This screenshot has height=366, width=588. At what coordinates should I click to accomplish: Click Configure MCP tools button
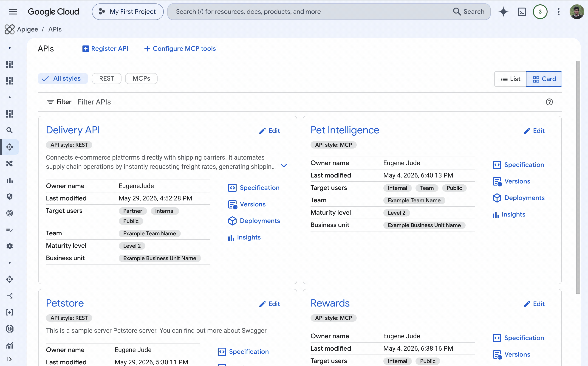pyautogui.click(x=180, y=49)
